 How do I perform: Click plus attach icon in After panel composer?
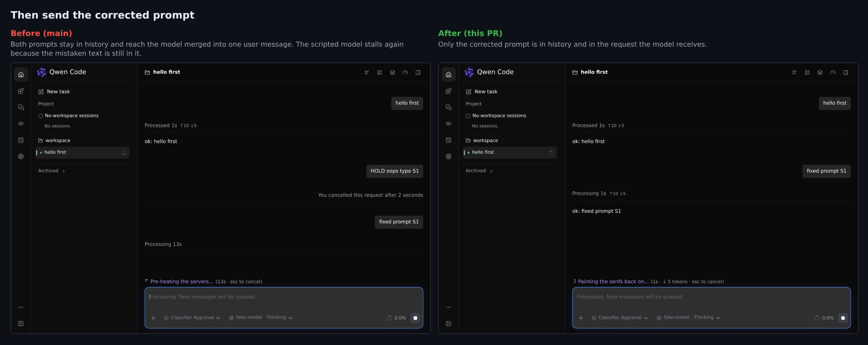click(x=581, y=318)
